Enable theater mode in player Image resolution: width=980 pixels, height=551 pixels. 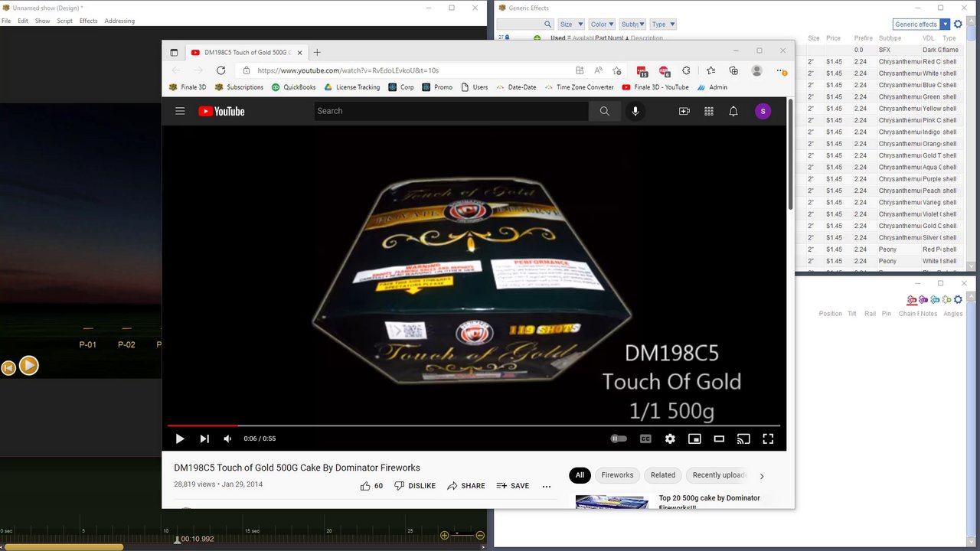coord(719,439)
